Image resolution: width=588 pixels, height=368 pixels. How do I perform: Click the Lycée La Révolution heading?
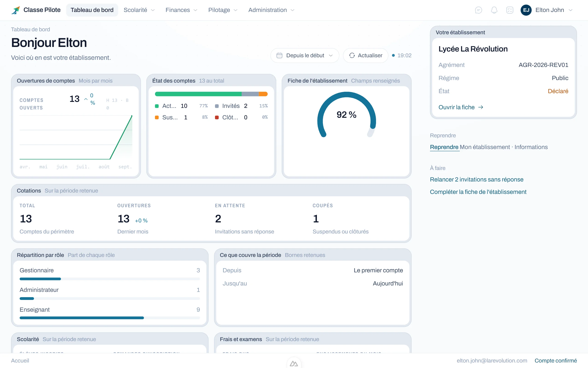473,49
